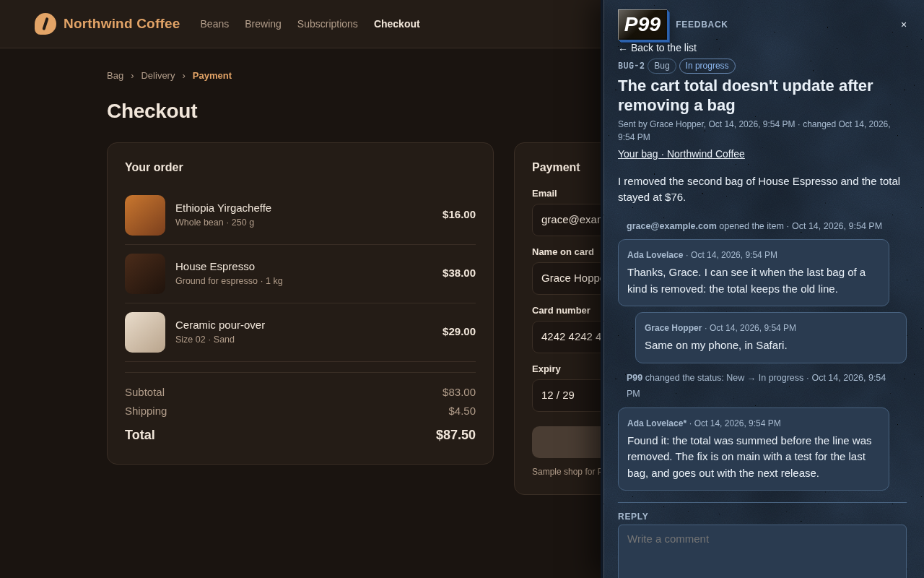The height and width of the screenshot is (578, 924).
Task: Click the BUG-2 identifier
Action: point(632,66)
